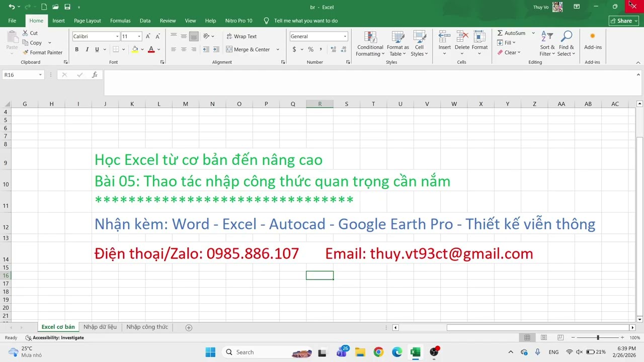Click the zoom in plus button

pos(622,337)
